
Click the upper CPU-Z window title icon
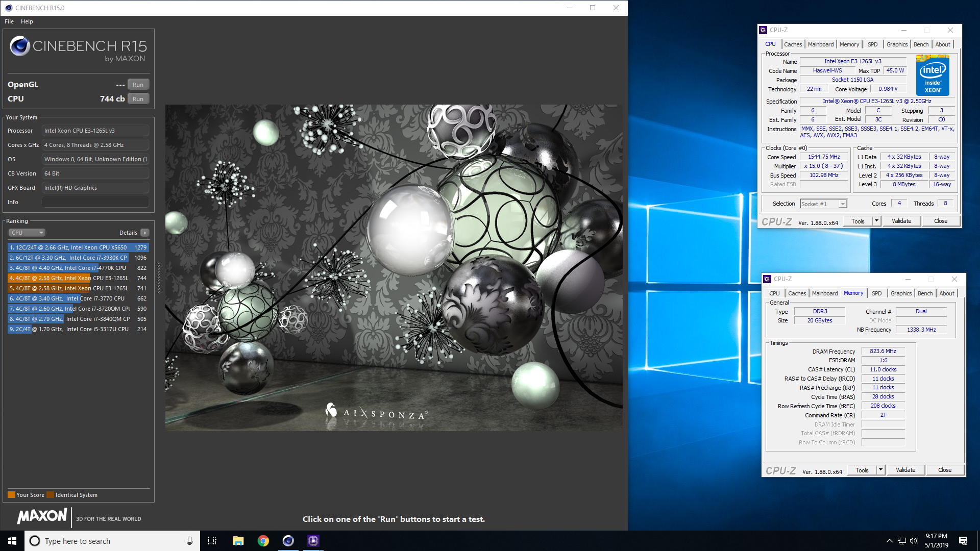tap(763, 30)
